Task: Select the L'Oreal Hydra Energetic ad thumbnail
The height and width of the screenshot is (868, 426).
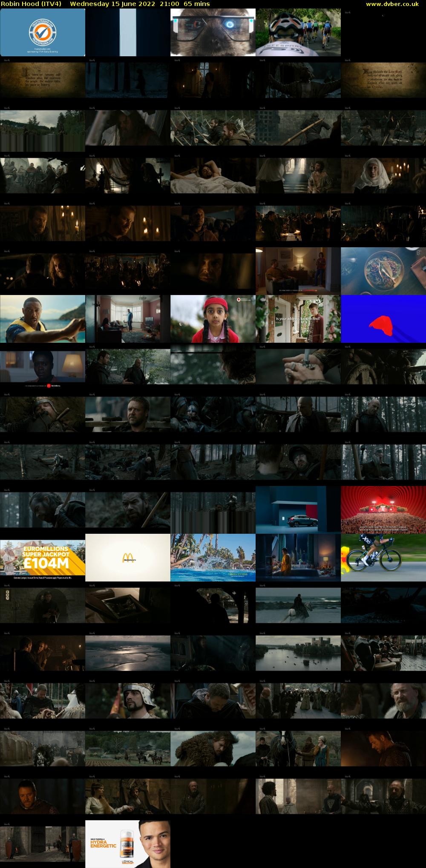Action: 128,844
